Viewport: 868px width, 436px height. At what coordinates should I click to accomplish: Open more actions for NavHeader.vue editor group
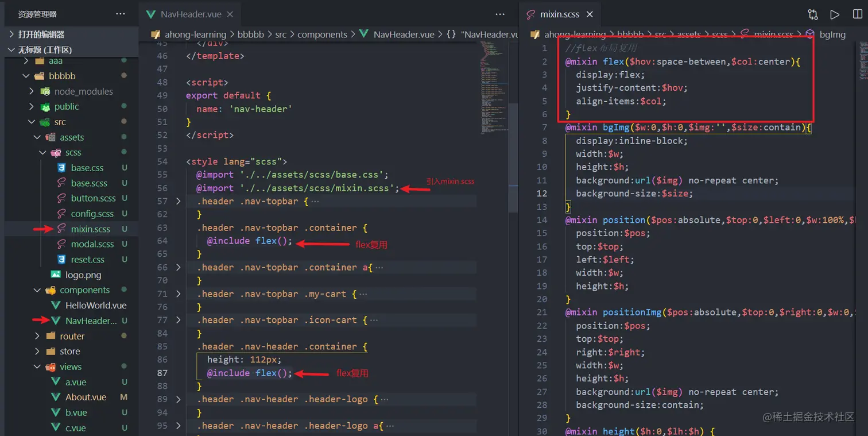[x=500, y=14]
